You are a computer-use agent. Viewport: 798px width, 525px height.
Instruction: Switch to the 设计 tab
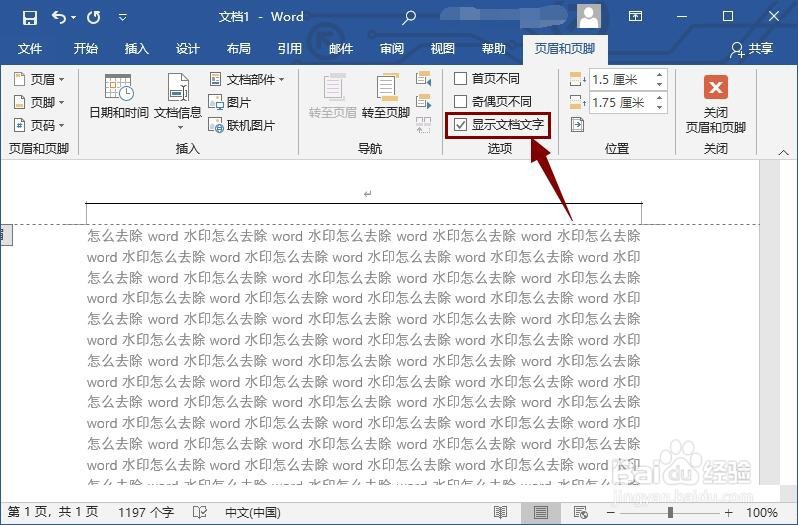(x=187, y=49)
